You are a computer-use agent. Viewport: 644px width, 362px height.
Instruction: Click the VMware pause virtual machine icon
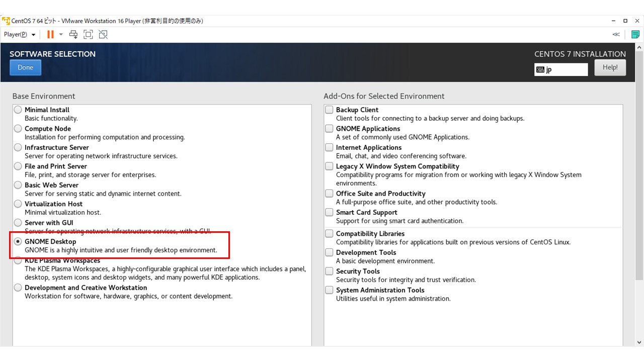pos(50,34)
